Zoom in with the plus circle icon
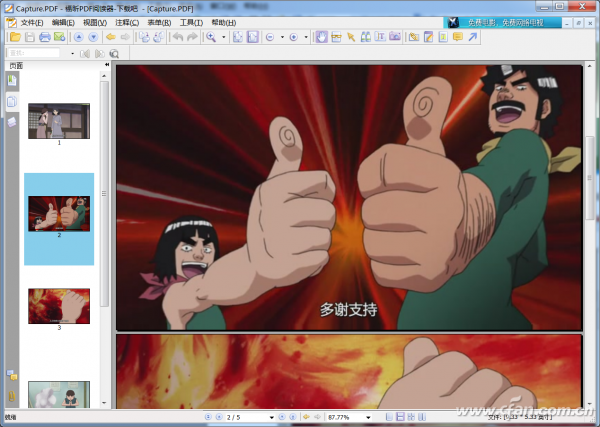Image resolution: width=600 pixels, height=427 pixels. pos(293,37)
